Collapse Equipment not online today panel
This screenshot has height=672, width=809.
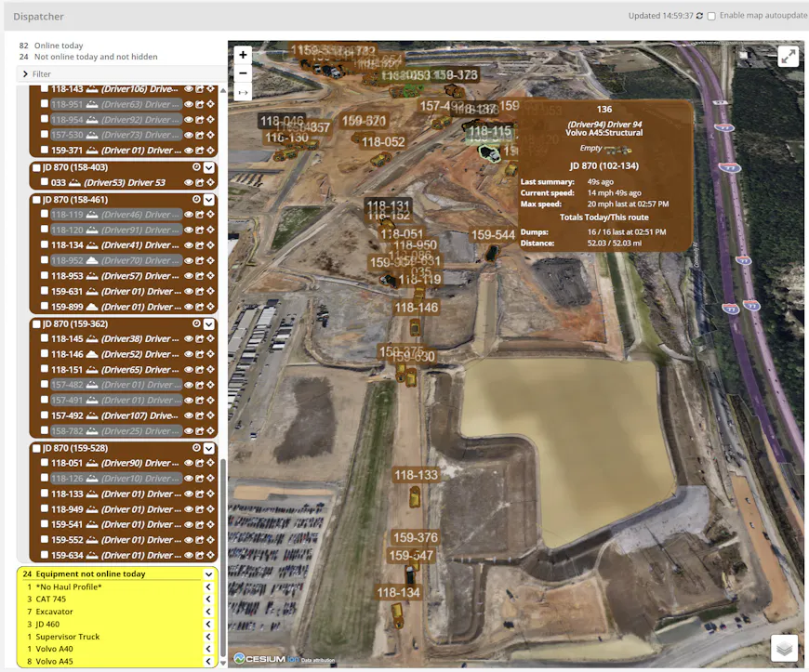208,574
